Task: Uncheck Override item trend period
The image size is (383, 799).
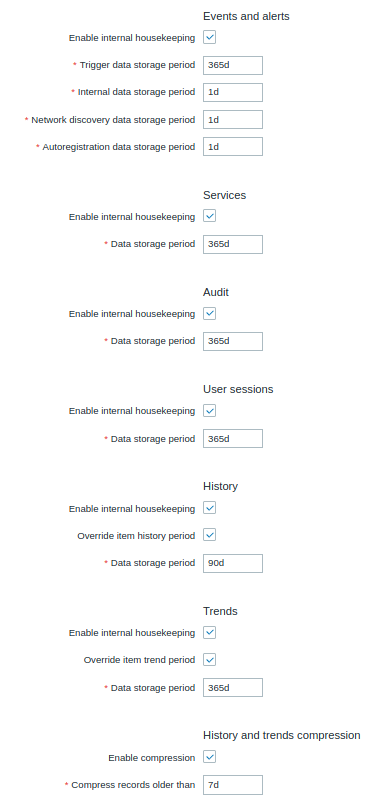Action: pos(209,660)
